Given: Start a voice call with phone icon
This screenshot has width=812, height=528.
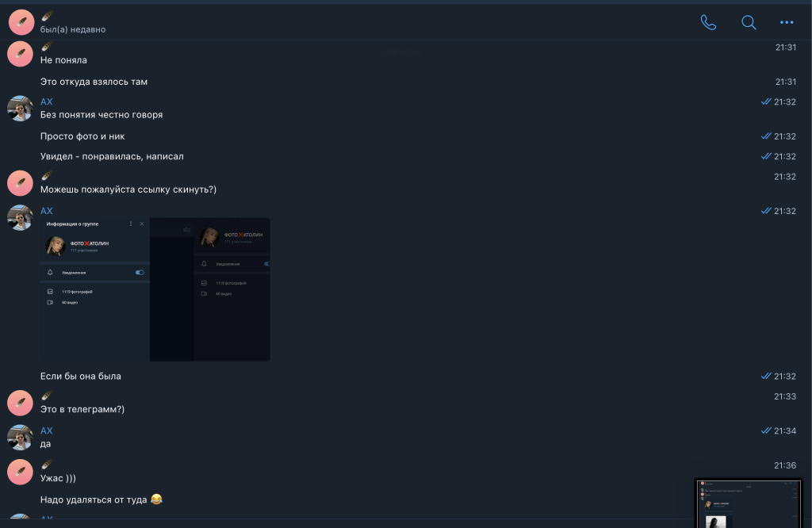Looking at the screenshot, I should pyautogui.click(x=708, y=22).
